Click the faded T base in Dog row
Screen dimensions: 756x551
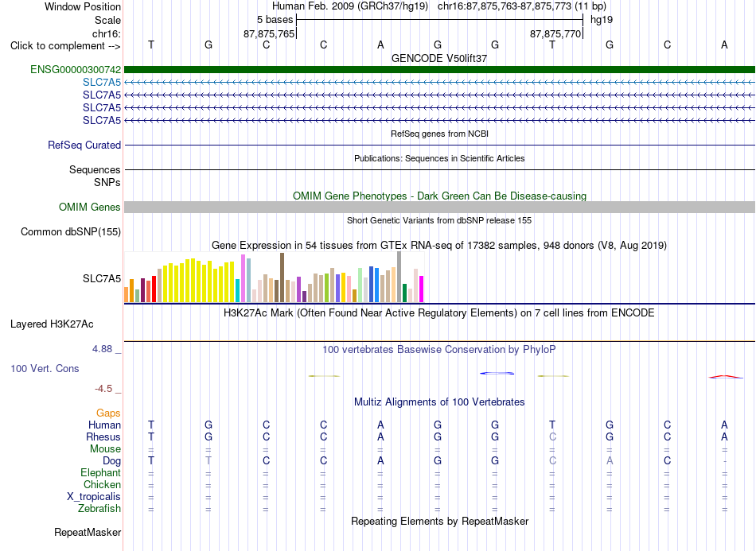[x=208, y=461]
